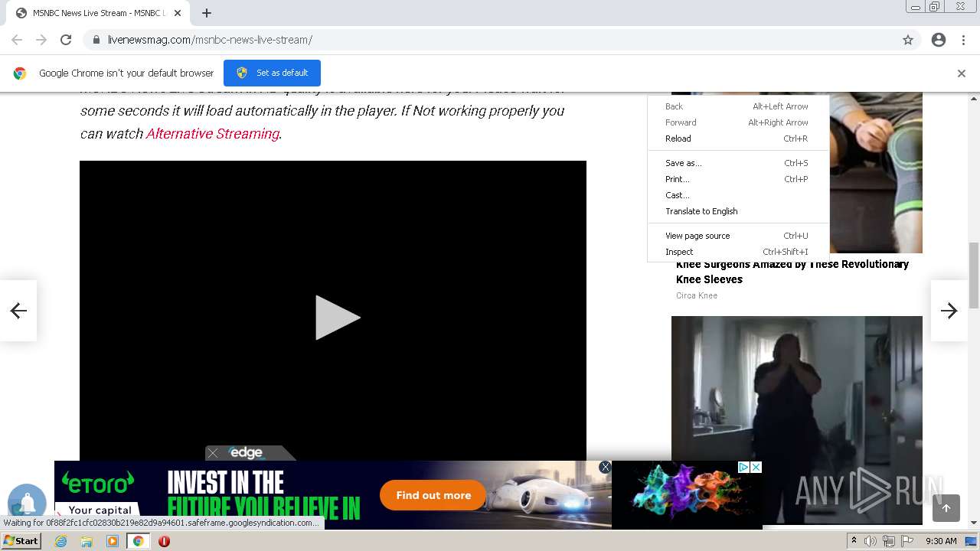Close the edge overlay ad X

click(213, 453)
